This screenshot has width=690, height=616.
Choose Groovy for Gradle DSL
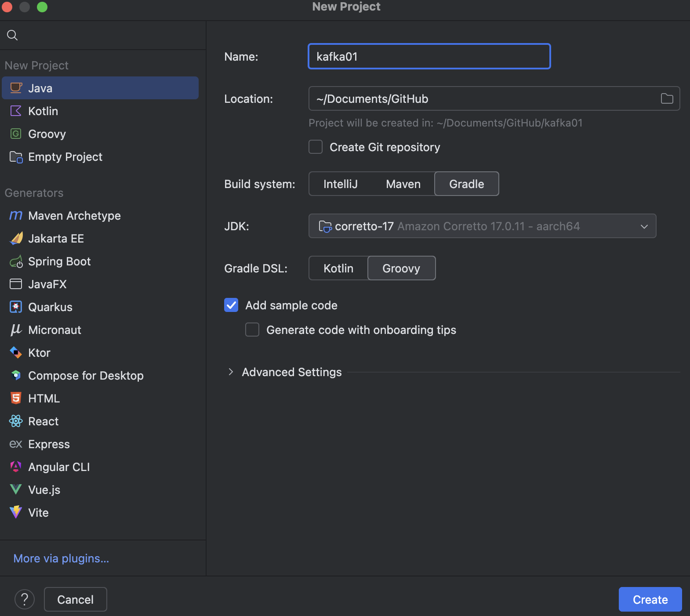point(401,268)
